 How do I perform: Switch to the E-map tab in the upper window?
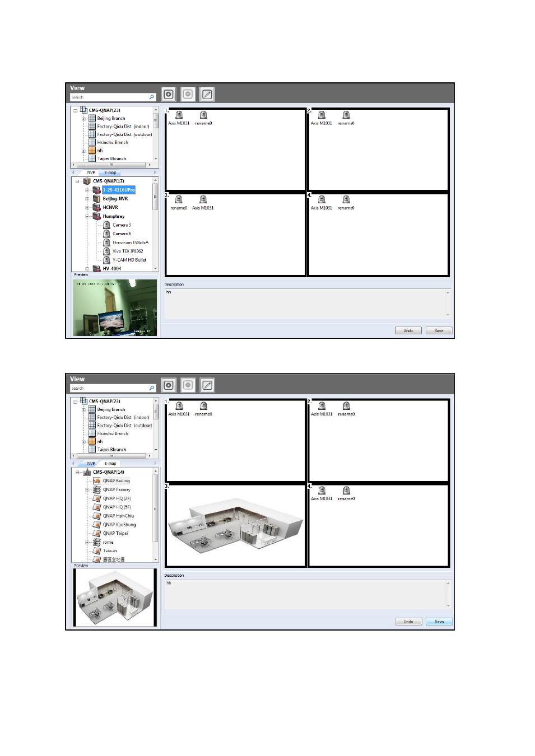[x=110, y=172]
